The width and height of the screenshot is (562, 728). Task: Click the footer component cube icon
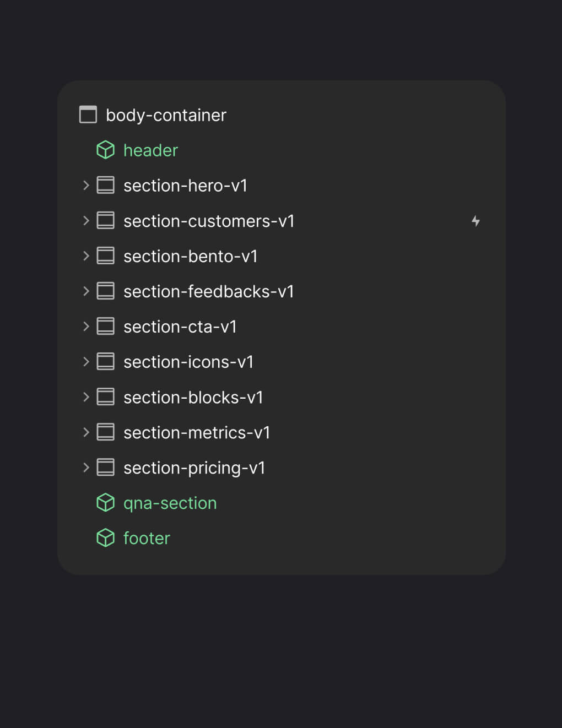click(x=105, y=538)
